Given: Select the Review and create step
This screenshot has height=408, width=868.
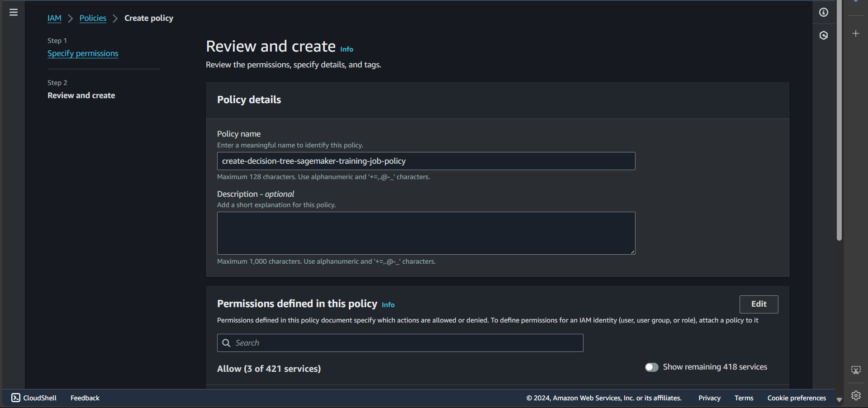Looking at the screenshot, I should tap(81, 95).
